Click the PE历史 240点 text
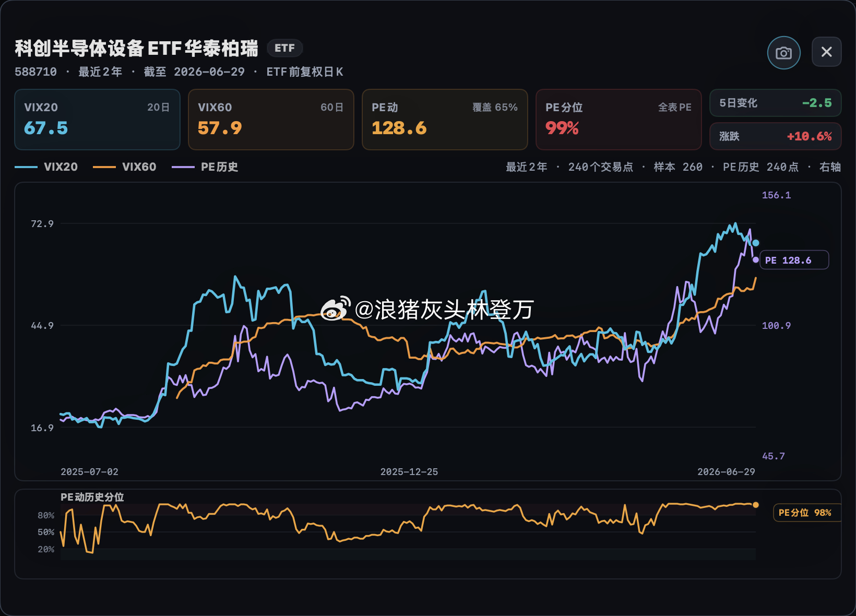The height and width of the screenshot is (616, 856). [760, 167]
